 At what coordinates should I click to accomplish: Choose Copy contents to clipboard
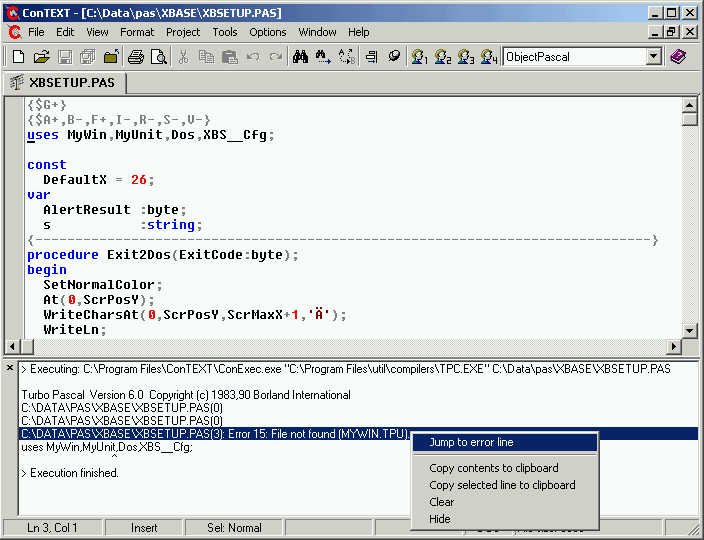click(x=505, y=468)
